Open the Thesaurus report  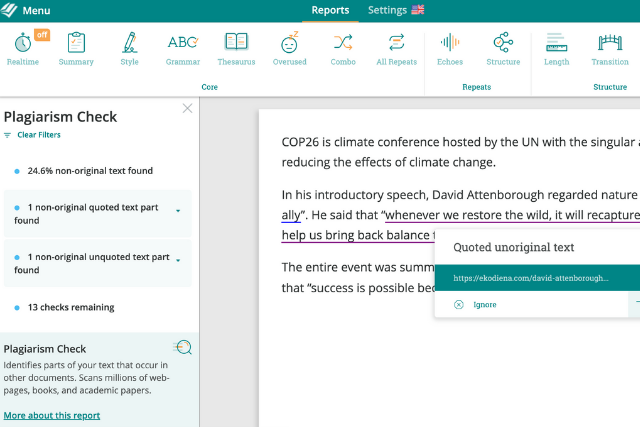pyautogui.click(x=236, y=48)
